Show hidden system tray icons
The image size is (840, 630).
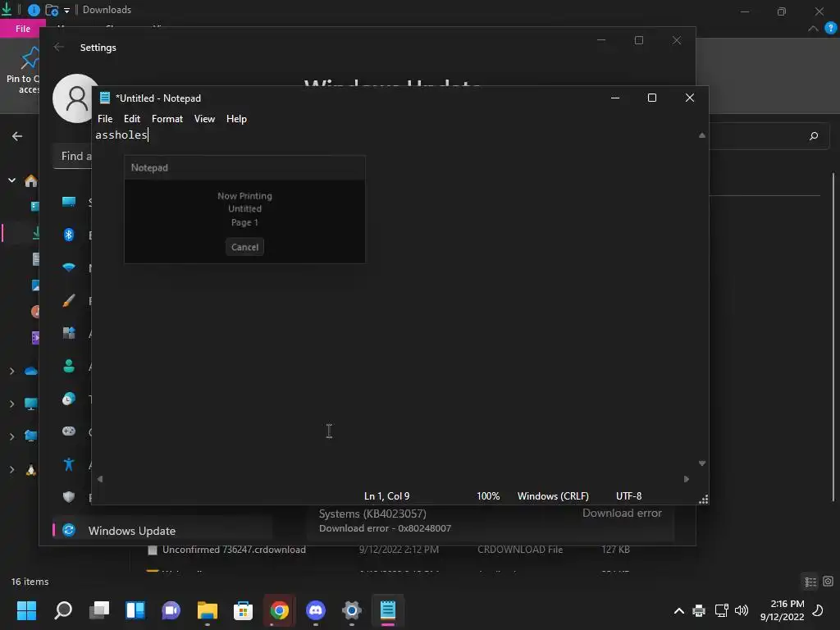point(678,610)
